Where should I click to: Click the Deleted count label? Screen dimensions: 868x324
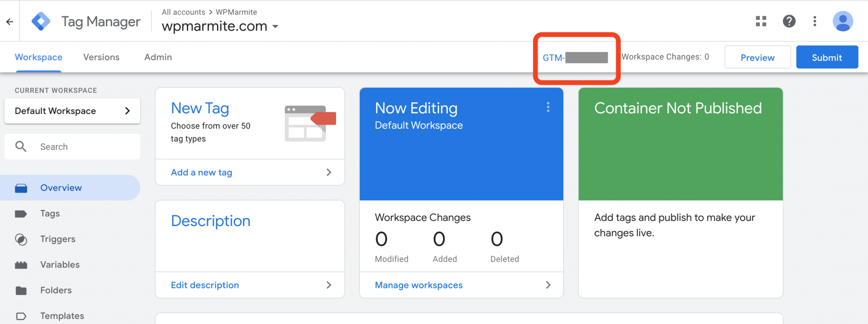(504, 259)
